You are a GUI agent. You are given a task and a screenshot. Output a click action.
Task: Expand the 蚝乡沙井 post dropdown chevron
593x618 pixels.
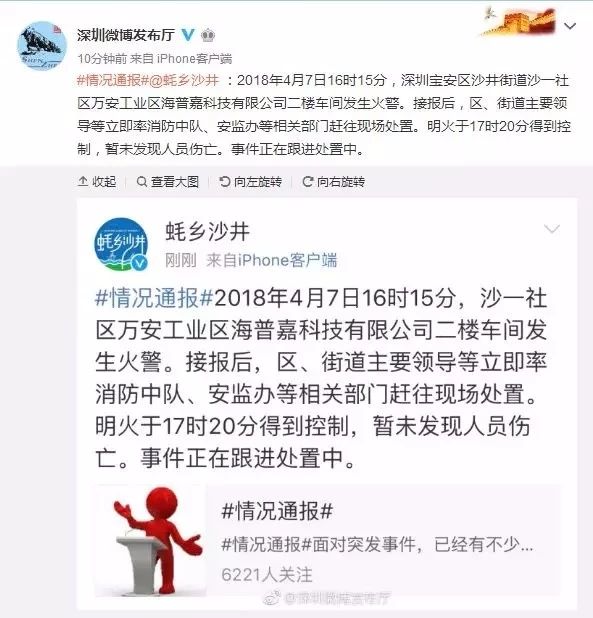(x=551, y=229)
